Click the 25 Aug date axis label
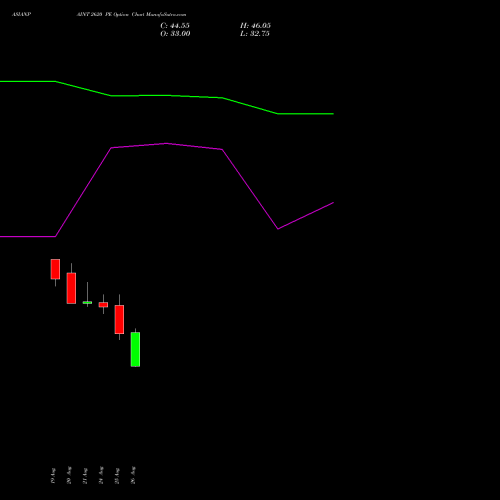Viewport: 500px width, 500px height. 117,476
